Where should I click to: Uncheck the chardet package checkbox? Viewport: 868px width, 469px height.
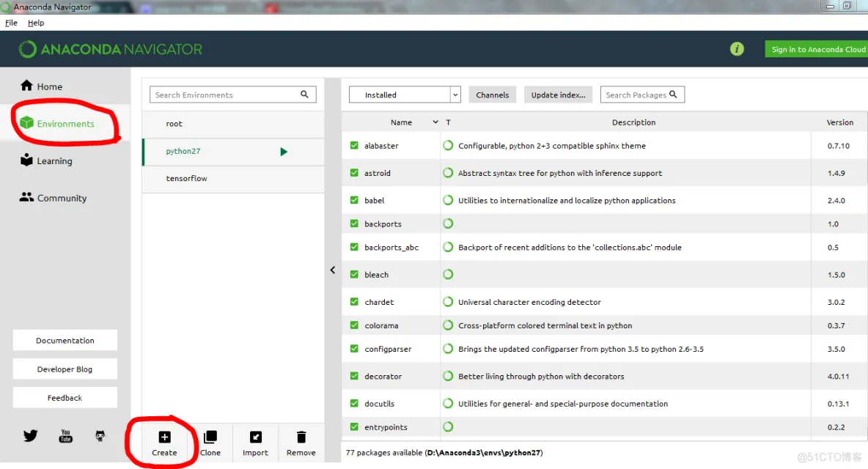click(354, 302)
